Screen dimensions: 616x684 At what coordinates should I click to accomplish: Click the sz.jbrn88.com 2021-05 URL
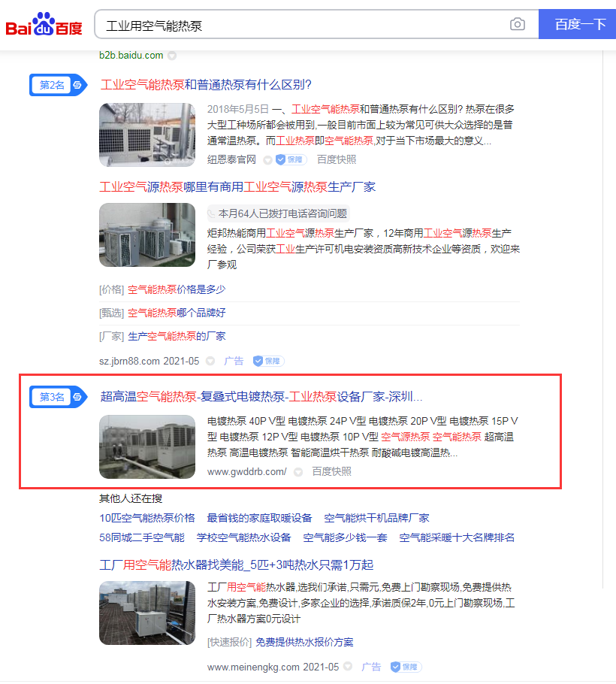coord(149,362)
